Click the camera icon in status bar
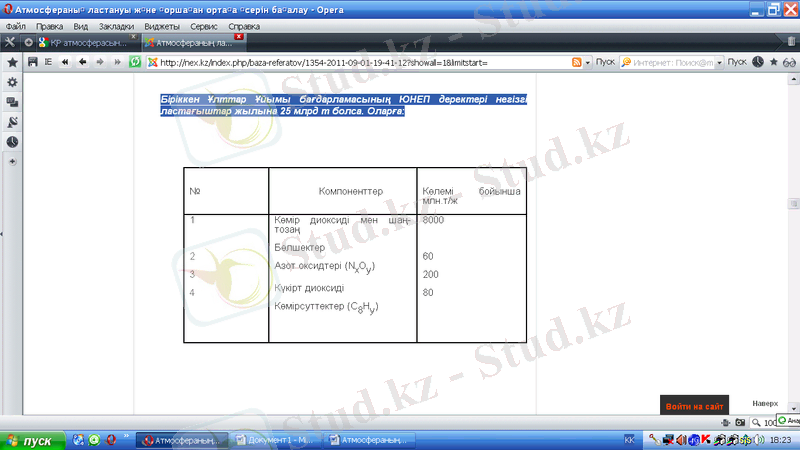The width and height of the screenshot is (800, 450). [740, 422]
